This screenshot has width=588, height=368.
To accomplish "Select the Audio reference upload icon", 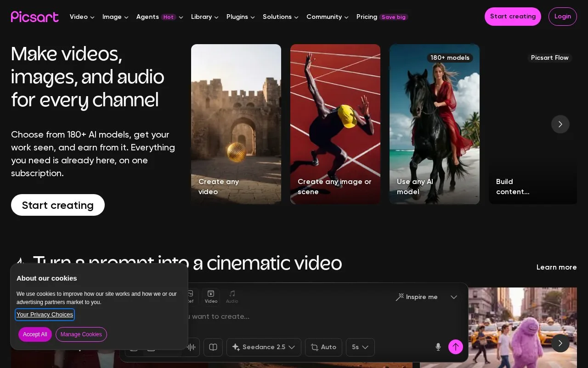I will click(x=232, y=297).
